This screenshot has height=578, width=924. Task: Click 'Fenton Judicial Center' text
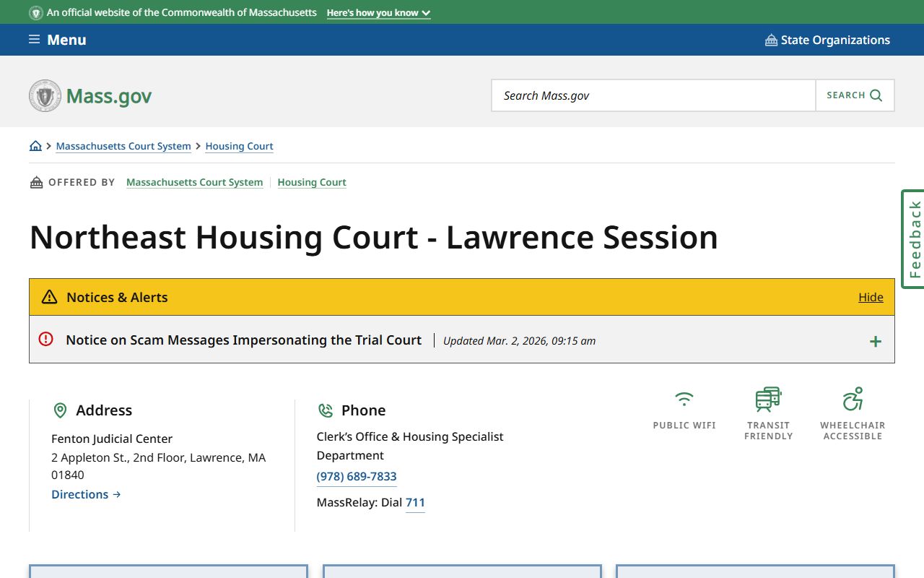112,439
